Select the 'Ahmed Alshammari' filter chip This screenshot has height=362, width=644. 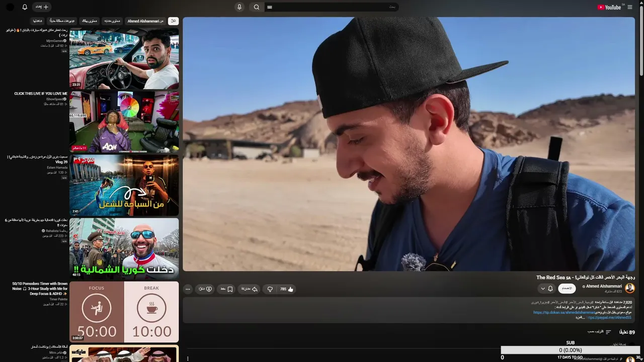pos(145,21)
